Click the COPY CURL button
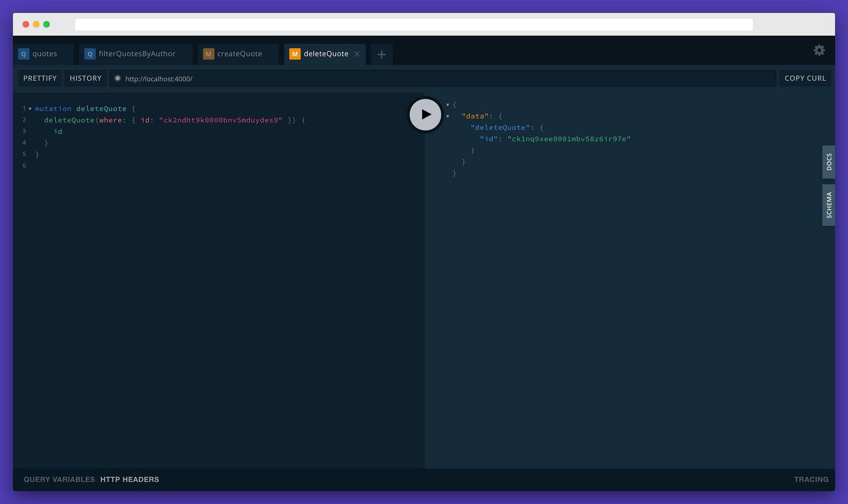The width and height of the screenshot is (848, 504). click(x=805, y=78)
